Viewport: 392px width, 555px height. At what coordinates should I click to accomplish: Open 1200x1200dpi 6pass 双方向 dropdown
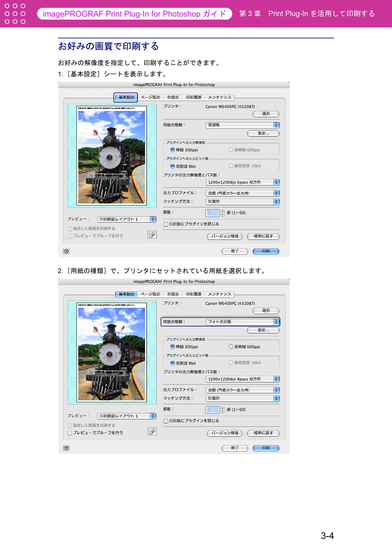[242, 182]
